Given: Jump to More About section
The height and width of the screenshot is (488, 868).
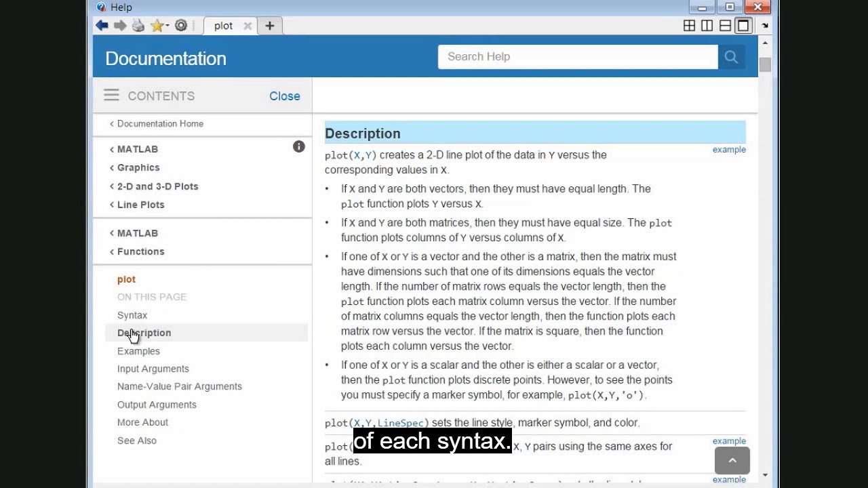Looking at the screenshot, I should (142, 422).
